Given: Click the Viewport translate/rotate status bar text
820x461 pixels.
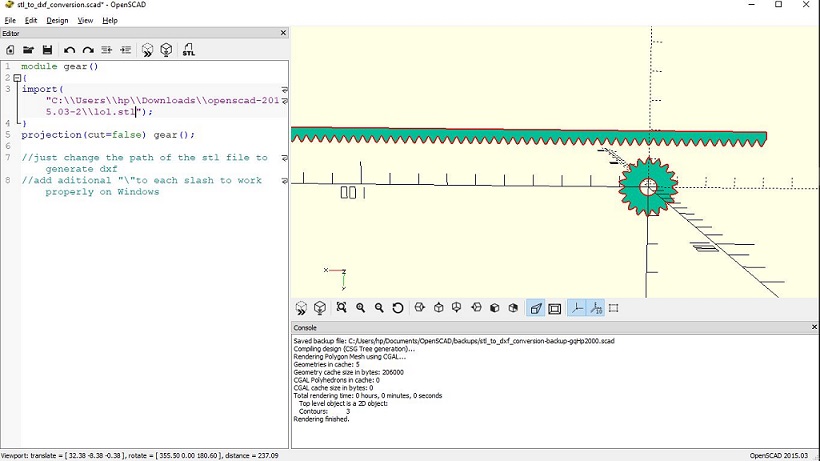Looking at the screenshot, I should [x=140, y=456].
